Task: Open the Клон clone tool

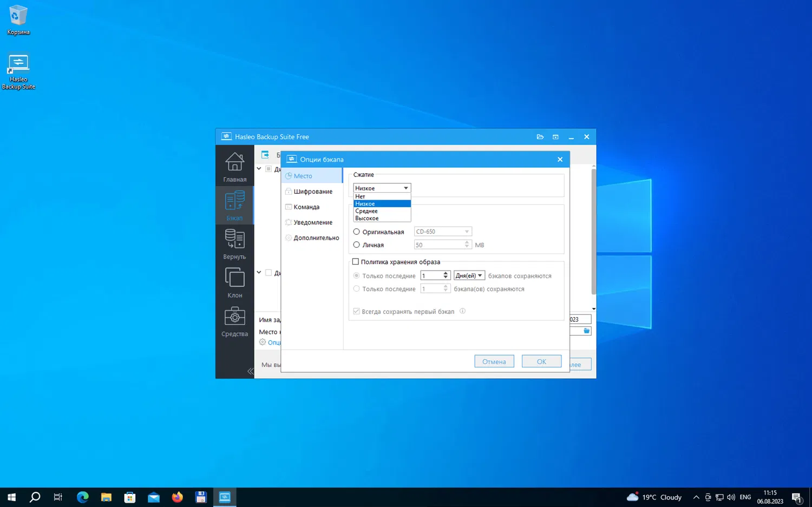Action: pyautogui.click(x=234, y=282)
